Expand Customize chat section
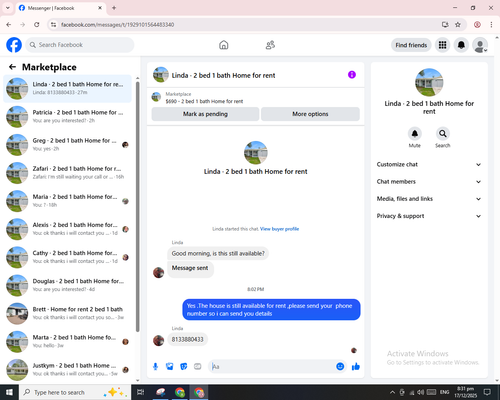This screenshot has height=400, width=500. pyautogui.click(x=429, y=164)
